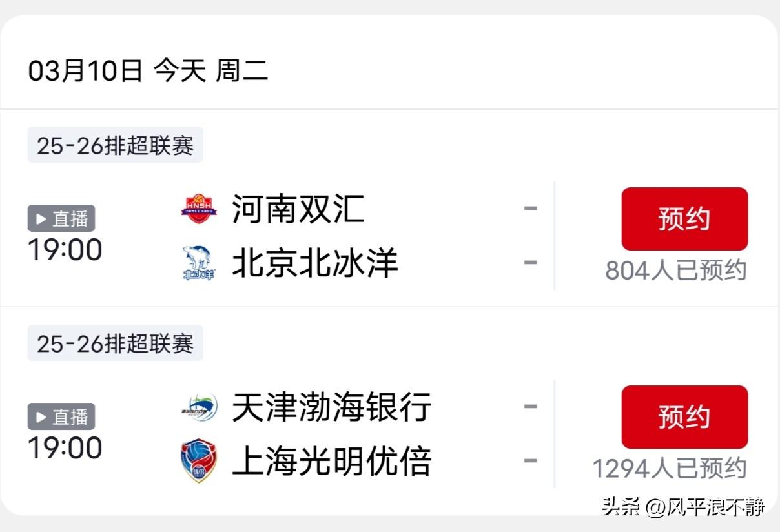
Task: Click the 直播 live badge of the Henan match
Action: point(61,218)
